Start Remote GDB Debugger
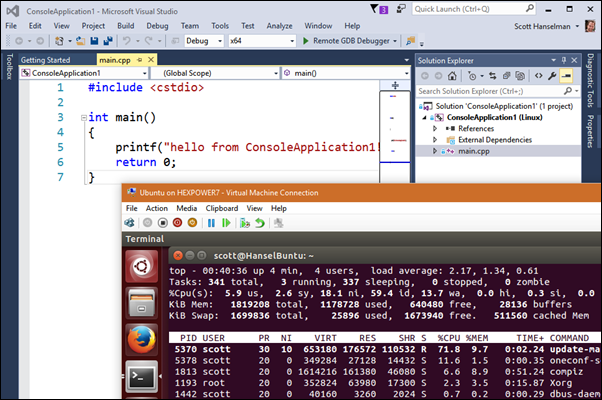Viewport: 602px width, 400px height. pos(346,41)
